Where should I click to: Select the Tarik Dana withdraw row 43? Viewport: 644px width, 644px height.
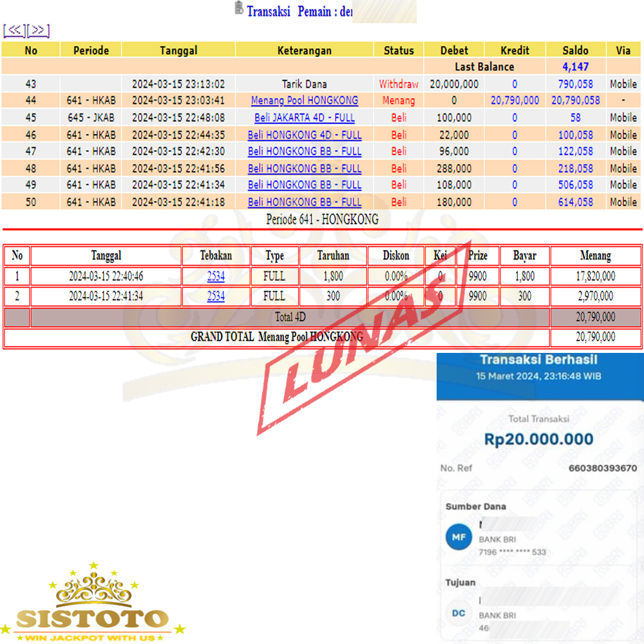point(305,84)
